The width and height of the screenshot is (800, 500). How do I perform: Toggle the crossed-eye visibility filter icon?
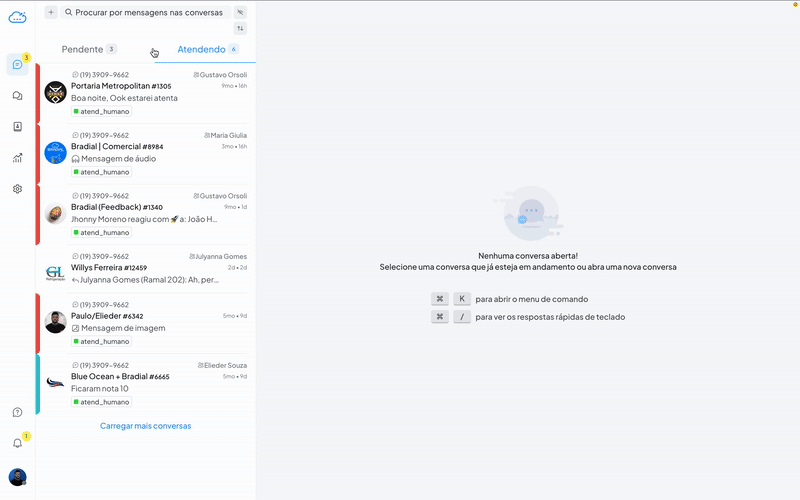240,12
